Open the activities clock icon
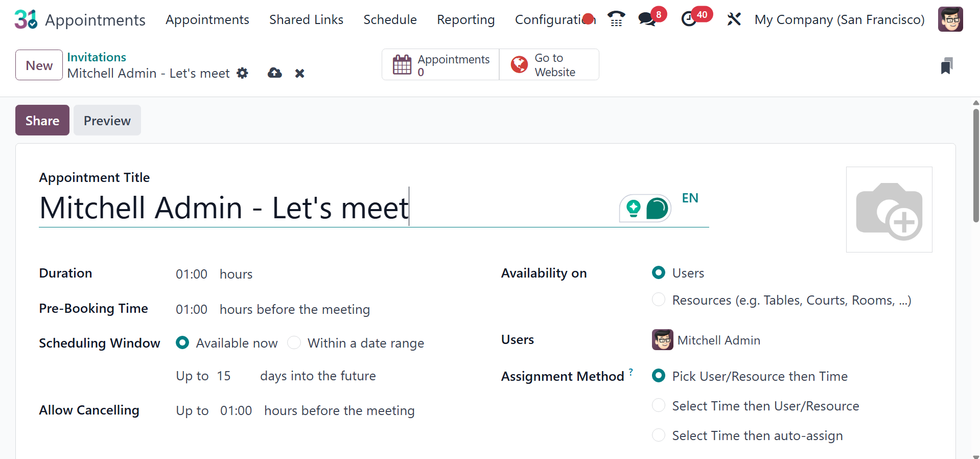Viewport: 980px width, 459px height. tap(689, 19)
